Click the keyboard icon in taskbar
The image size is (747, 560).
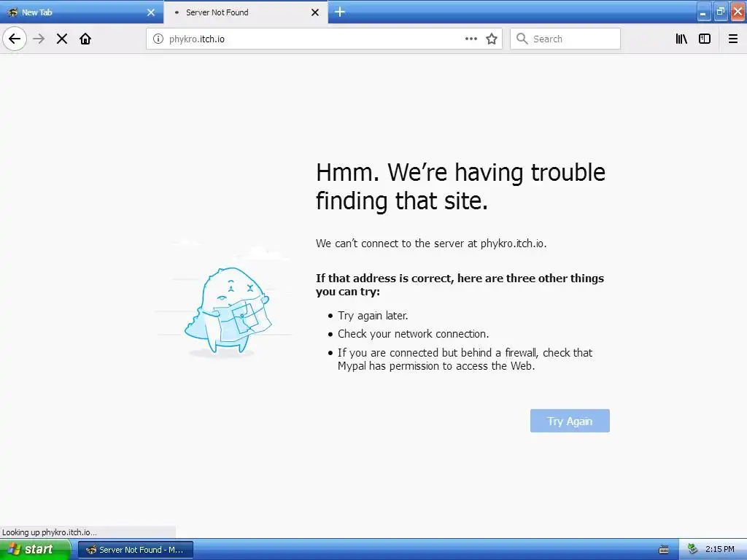point(664,550)
